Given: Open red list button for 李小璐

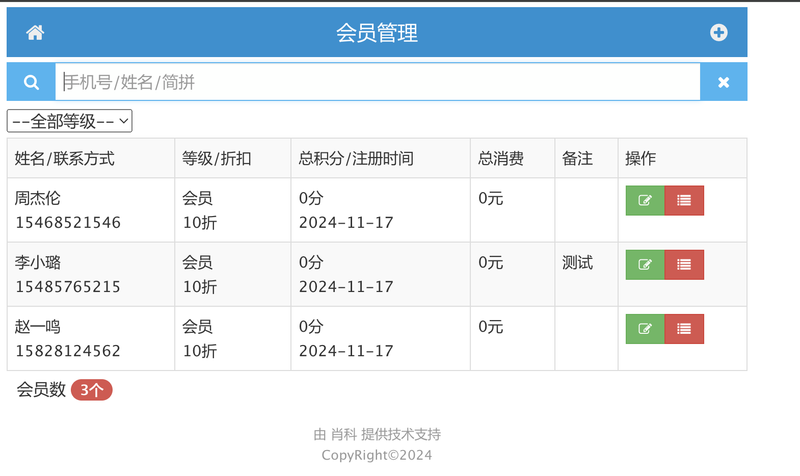Looking at the screenshot, I should coord(684,265).
